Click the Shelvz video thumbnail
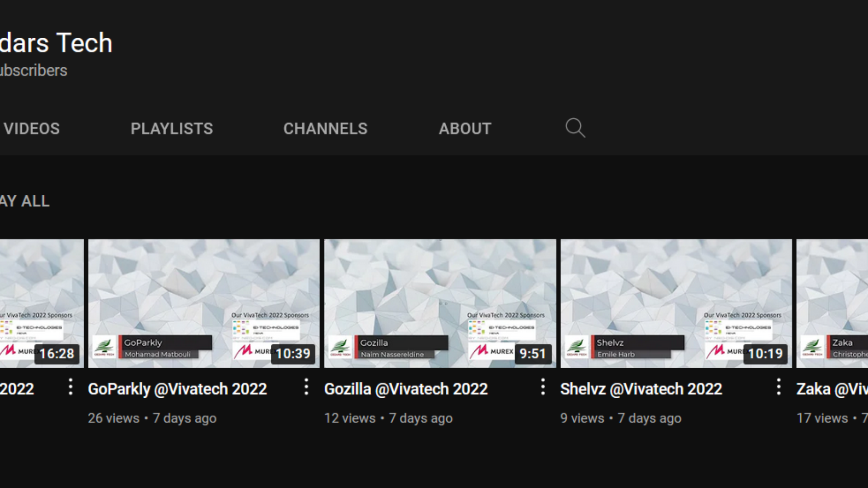Image resolution: width=868 pixels, height=488 pixels. (676, 303)
